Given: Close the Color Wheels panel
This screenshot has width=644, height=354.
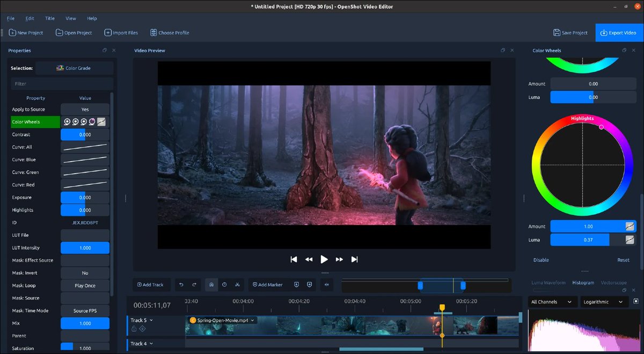Looking at the screenshot, I should point(633,50).
